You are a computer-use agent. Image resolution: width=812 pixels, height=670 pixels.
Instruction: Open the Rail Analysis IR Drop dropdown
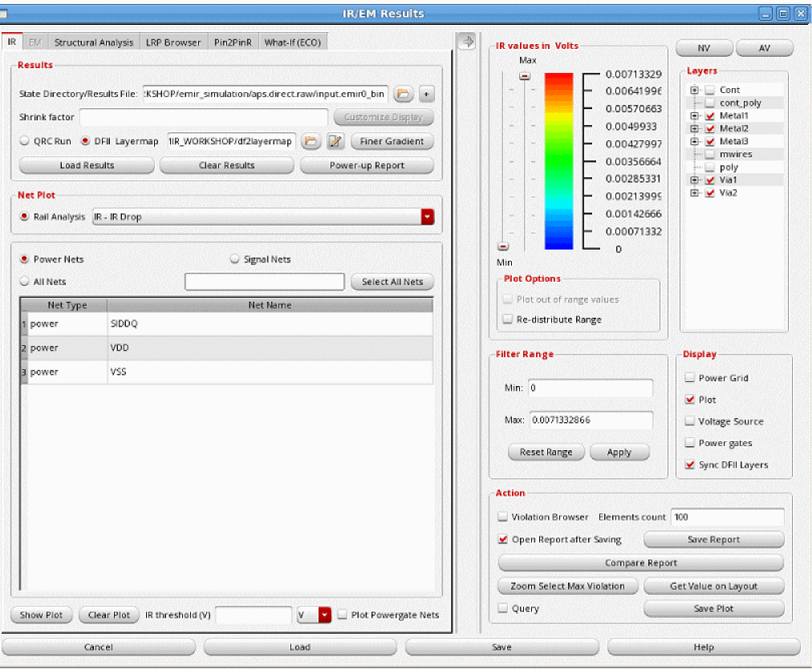[427, 217]
